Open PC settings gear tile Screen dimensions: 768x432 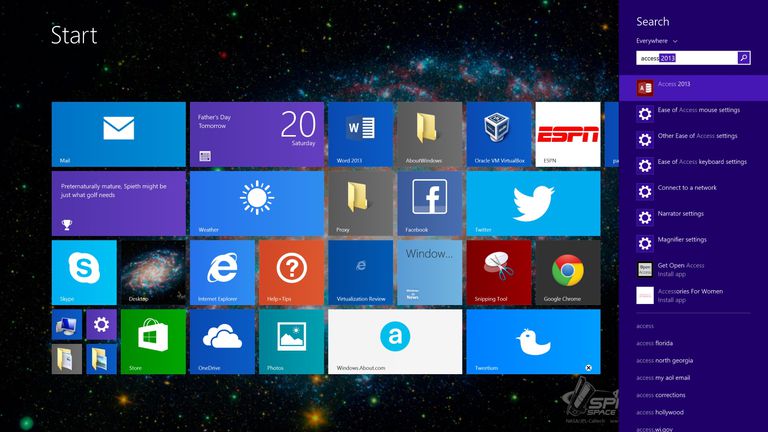pyautogui.click(x=101, y=324)
